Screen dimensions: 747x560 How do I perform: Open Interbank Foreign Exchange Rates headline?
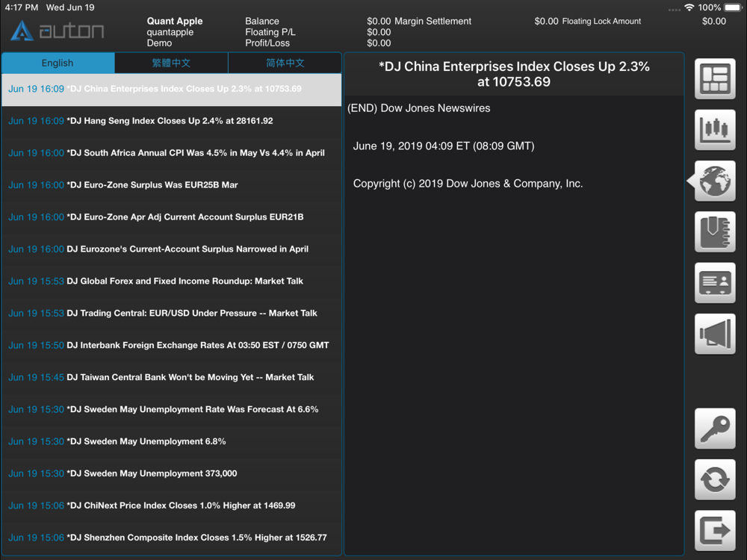(x=172, y=345)
